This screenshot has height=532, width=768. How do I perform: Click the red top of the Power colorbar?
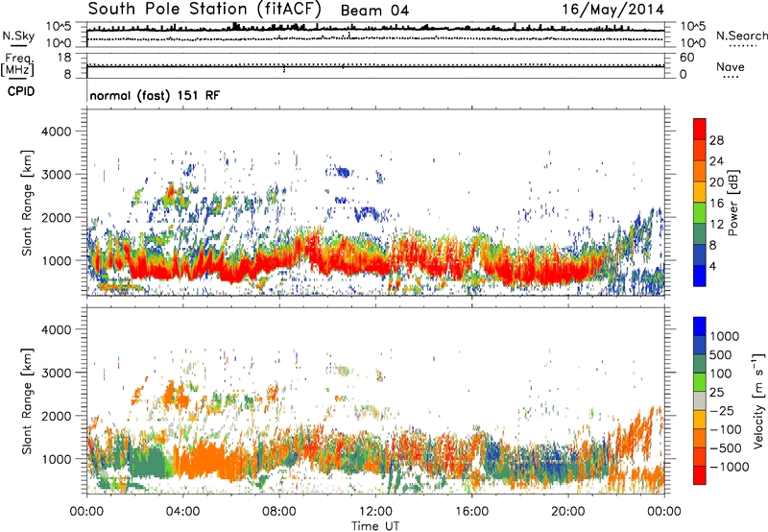pos(700,129)
